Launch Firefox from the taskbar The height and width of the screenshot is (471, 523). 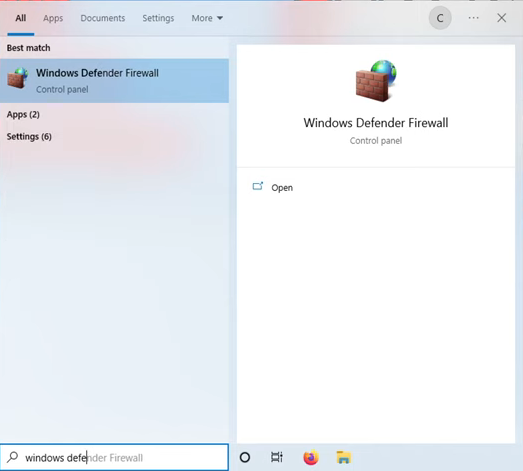tap(311, 457)
